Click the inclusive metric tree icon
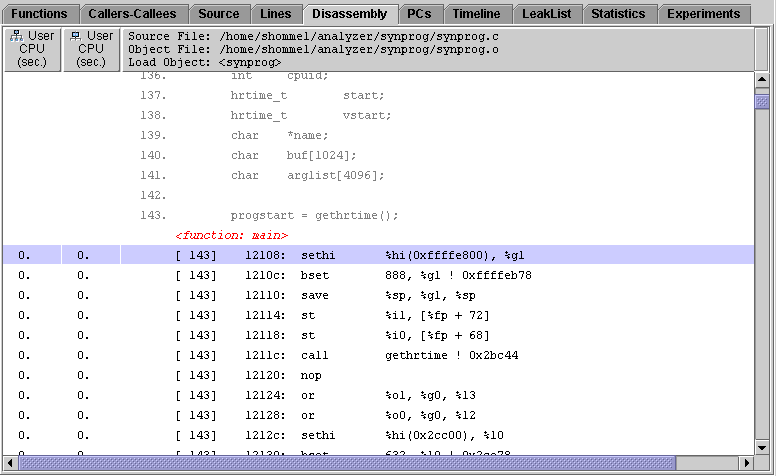The image size is (776, 476). (17, 36)
